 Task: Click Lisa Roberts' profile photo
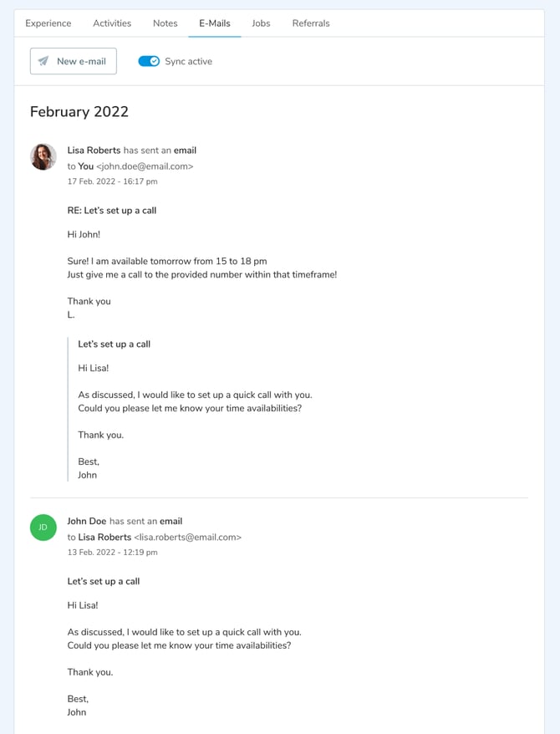coord(43,156)
